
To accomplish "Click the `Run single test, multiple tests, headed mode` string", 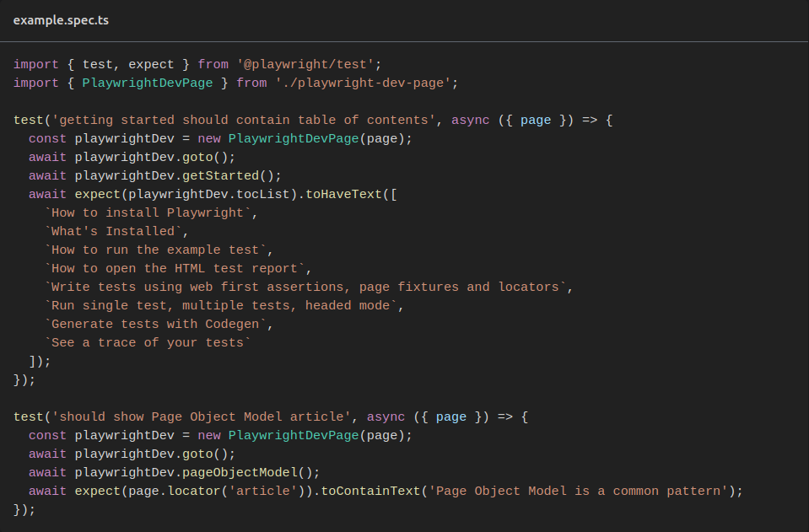I will (220, 306).
